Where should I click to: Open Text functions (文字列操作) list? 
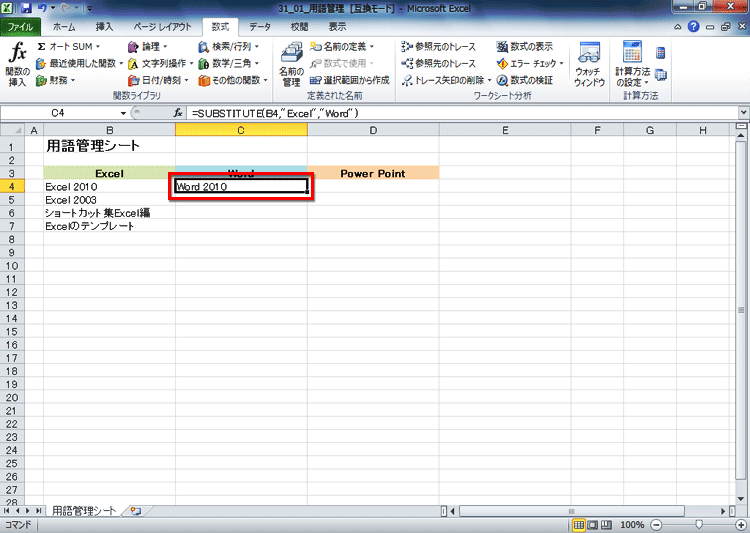[x=160, y=63]
